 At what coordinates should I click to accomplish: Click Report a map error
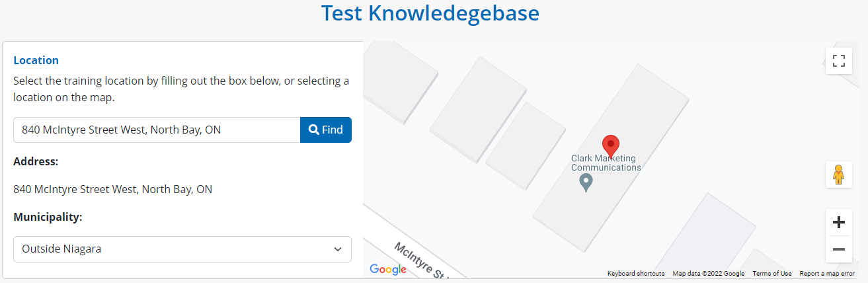[x=826, y=274]
